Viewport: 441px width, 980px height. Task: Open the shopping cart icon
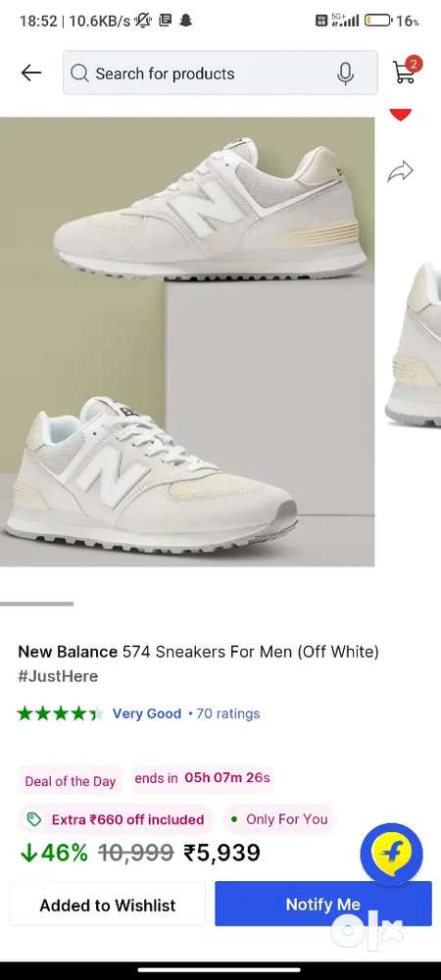pos(406,70)
